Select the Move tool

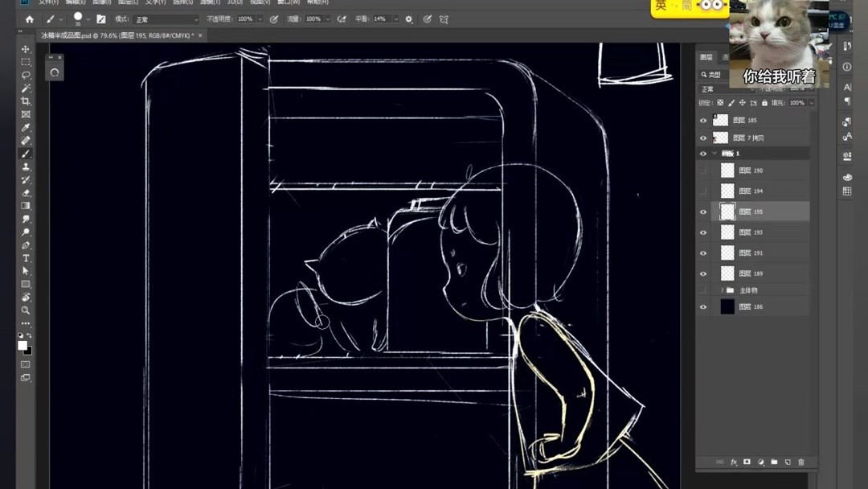point(26,49)
